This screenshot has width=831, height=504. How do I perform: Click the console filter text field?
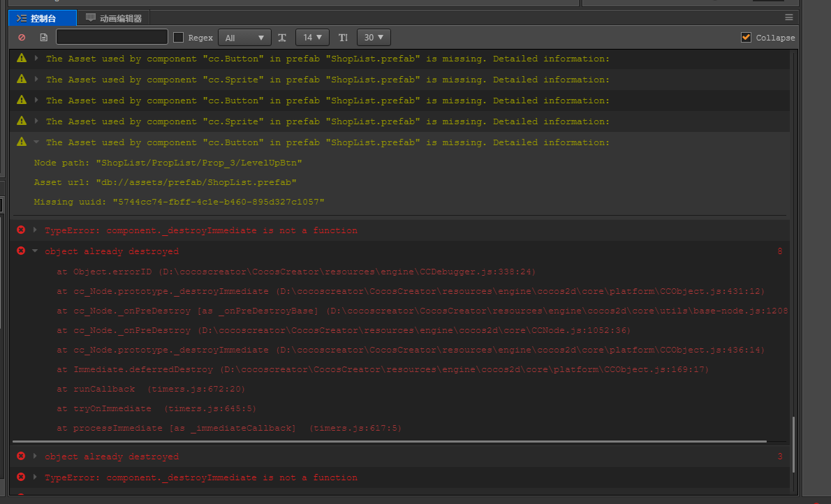tap(112, 38)
